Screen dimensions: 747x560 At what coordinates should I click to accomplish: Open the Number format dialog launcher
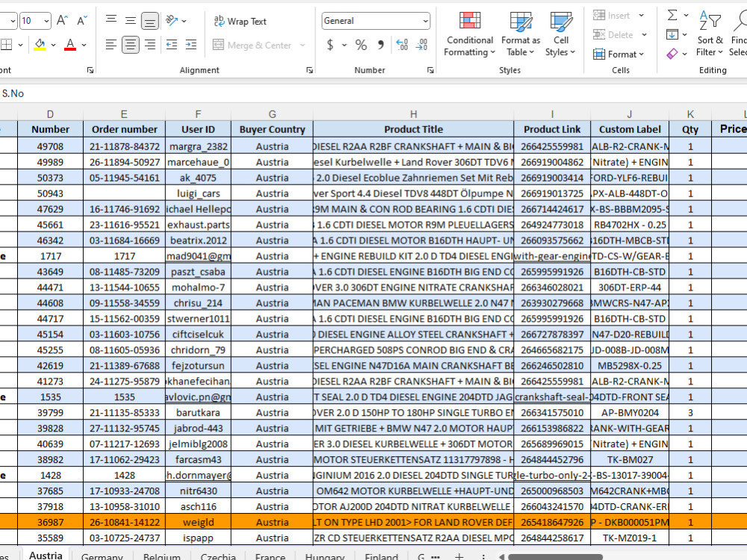pos(431,70)
